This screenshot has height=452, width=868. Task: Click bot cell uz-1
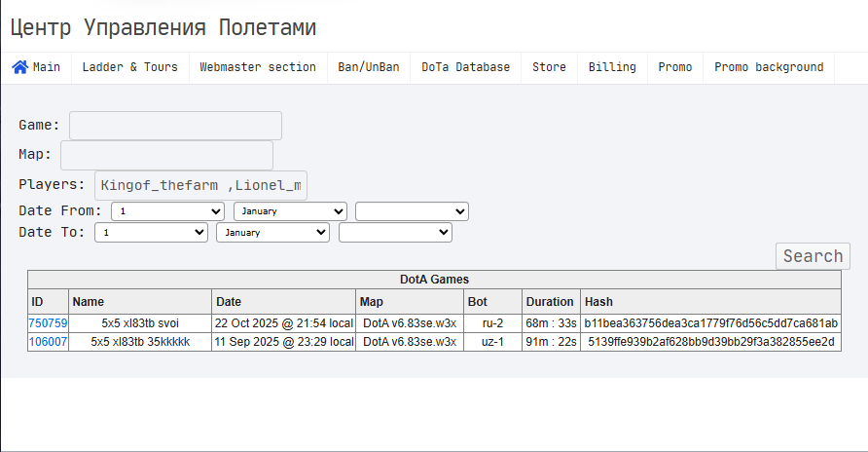(492, 342)
